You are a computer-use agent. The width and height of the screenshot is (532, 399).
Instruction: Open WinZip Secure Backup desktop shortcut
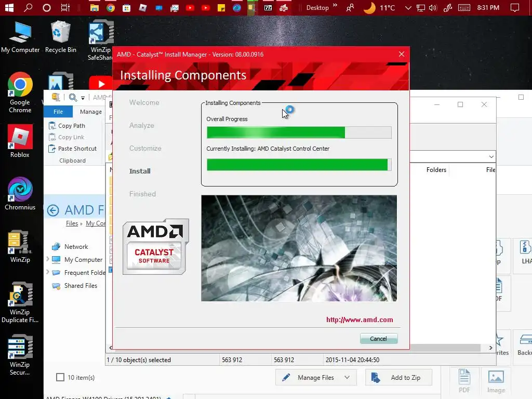pyautogui.click(x=20, y=355)
